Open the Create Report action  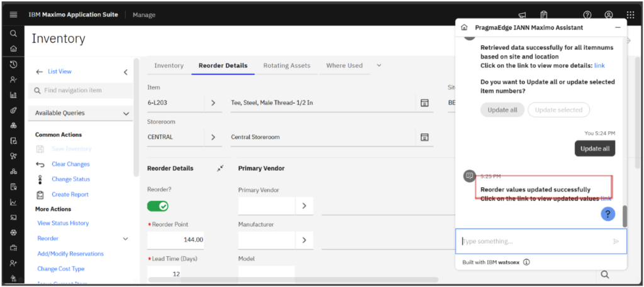(x=70, y=194)
